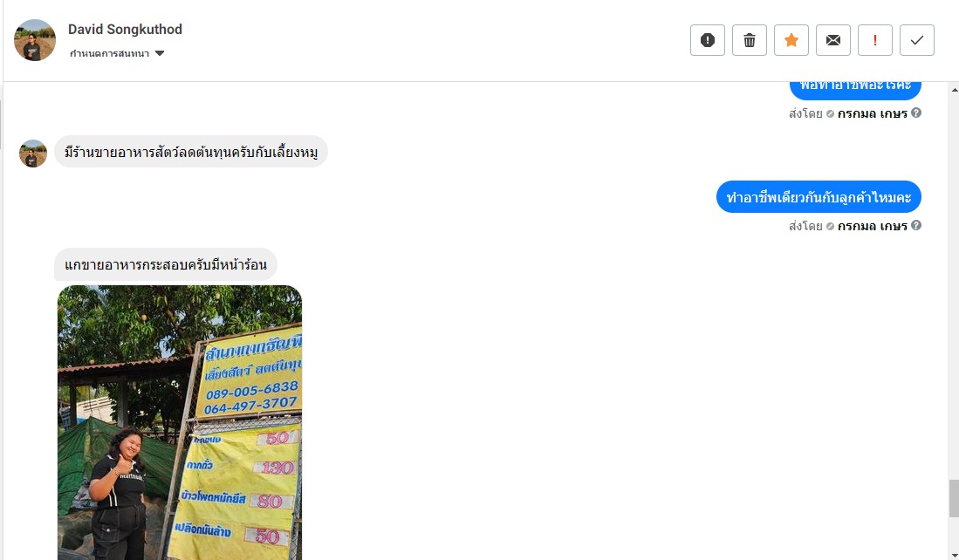Click the envelope mark unread icon
The width and height of the screenshot is (959, 560).
tap(833, 40)
